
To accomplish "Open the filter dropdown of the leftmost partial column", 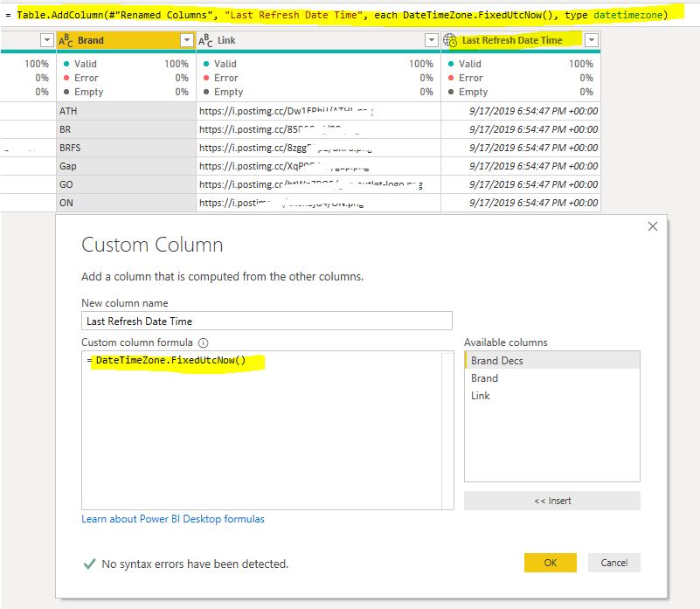I will pos(46,40).
